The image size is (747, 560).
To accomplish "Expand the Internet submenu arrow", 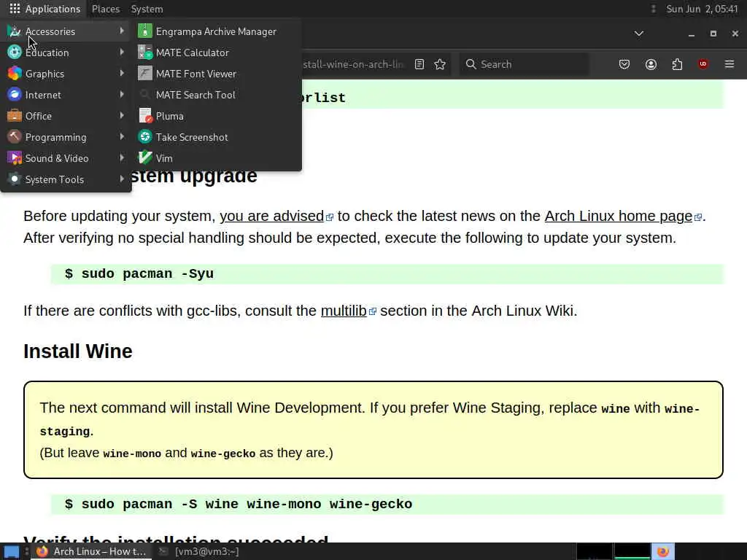I will 122,94.
